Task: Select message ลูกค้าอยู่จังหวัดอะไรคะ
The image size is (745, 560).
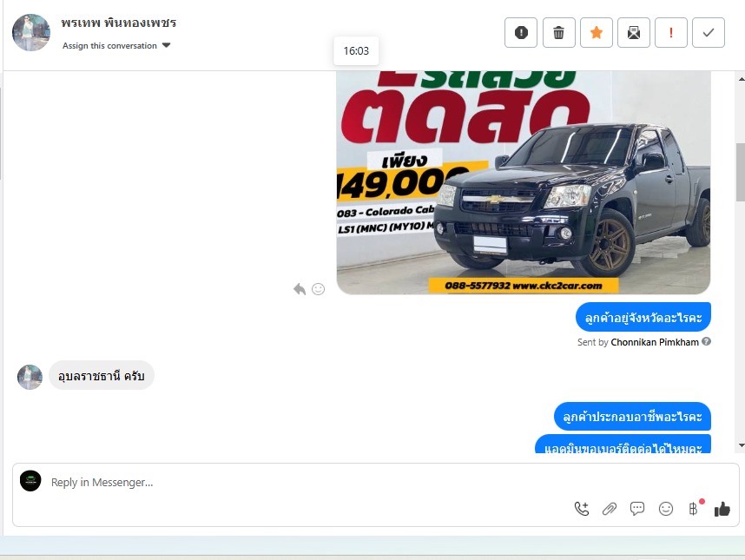Action: [643, 317]
